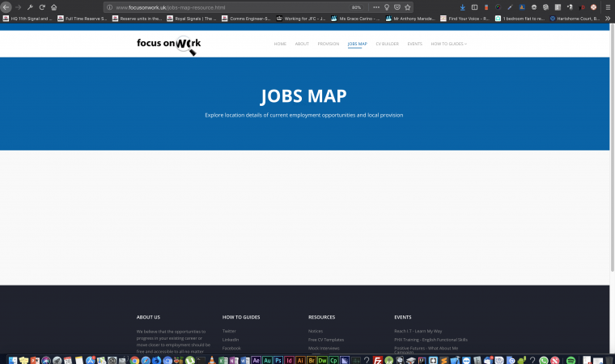Select the JOBS MAP nav item

tap(358, 44)
